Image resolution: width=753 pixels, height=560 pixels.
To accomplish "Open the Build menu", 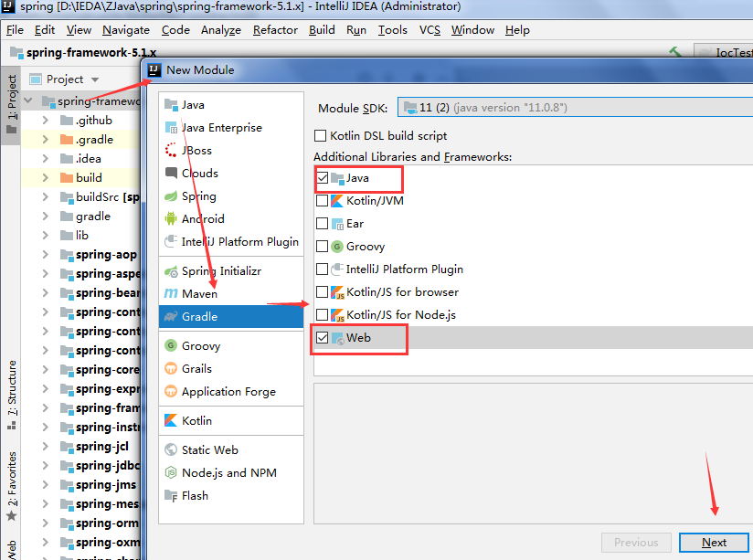I will [x=322, y=30].
